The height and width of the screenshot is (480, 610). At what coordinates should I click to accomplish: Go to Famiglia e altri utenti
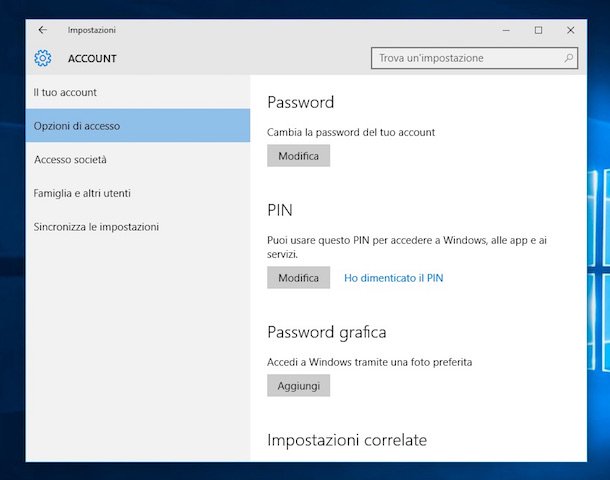[x=138, y=193]
